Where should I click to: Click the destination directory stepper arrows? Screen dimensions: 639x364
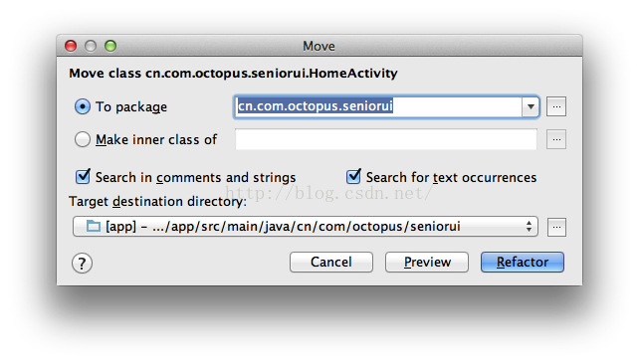529,227
